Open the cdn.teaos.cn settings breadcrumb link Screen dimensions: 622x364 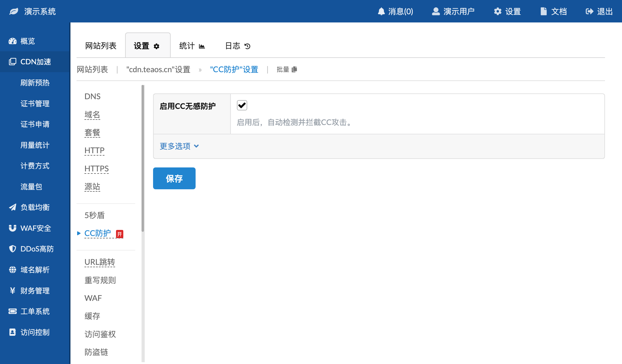158,69
